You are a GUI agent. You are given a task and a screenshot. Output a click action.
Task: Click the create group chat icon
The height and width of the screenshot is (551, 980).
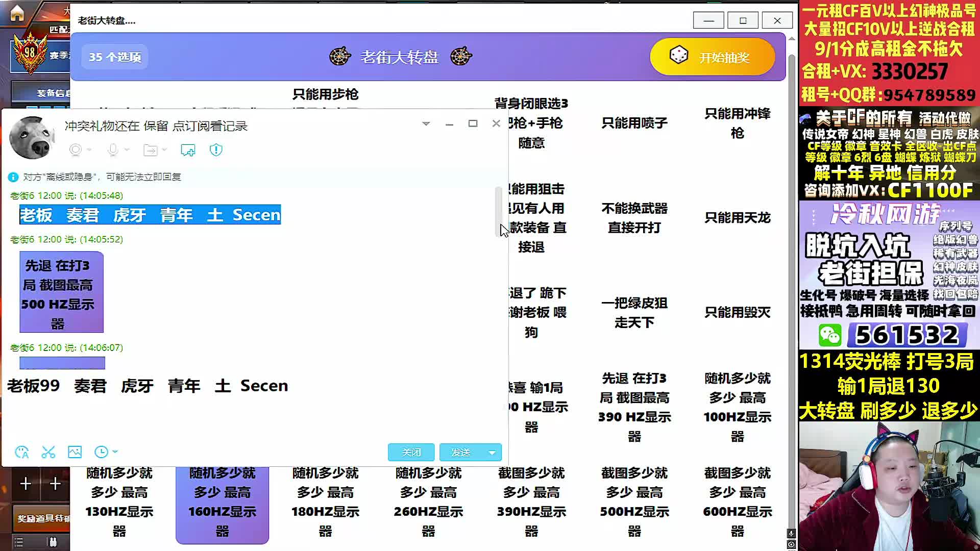click(188, 150)
